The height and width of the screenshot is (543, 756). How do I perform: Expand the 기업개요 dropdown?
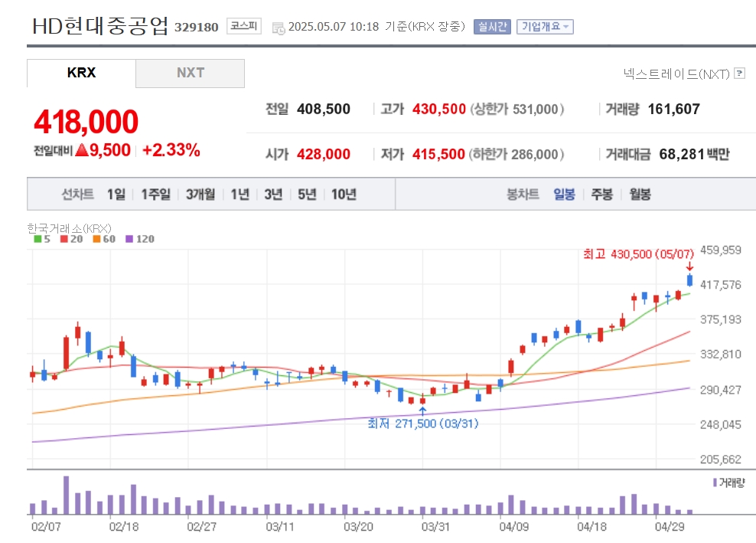click(545, 27)
